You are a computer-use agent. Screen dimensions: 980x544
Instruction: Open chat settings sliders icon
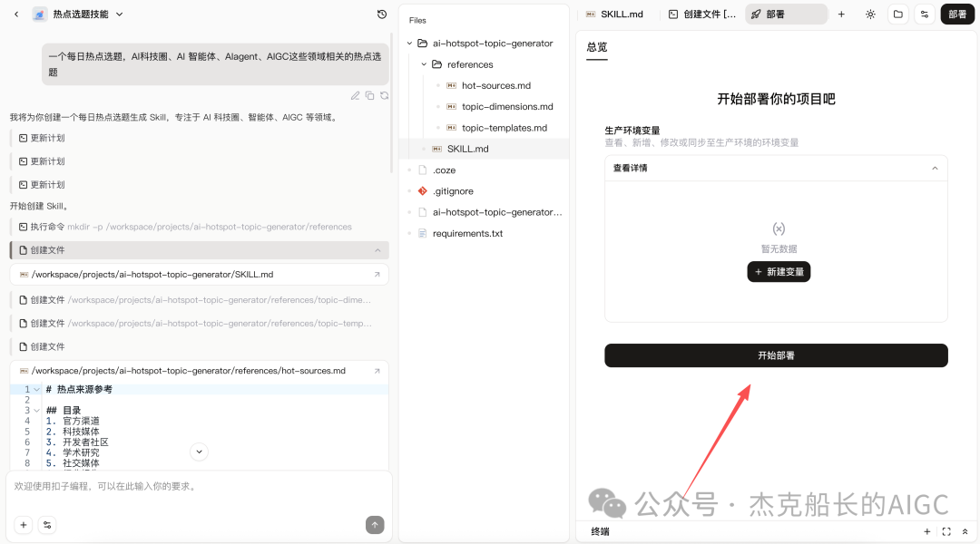(x=47, y=525)
